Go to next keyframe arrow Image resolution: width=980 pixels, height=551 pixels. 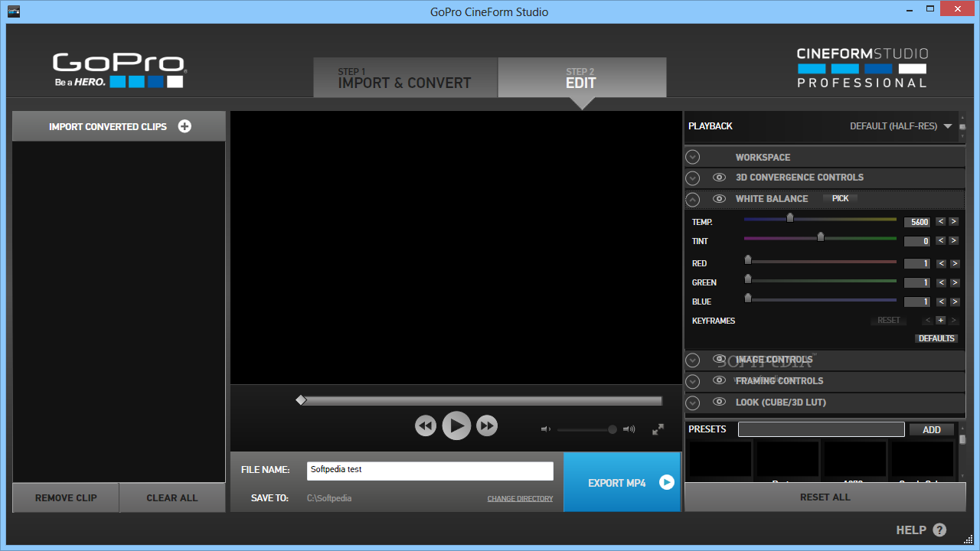point(953,321)
